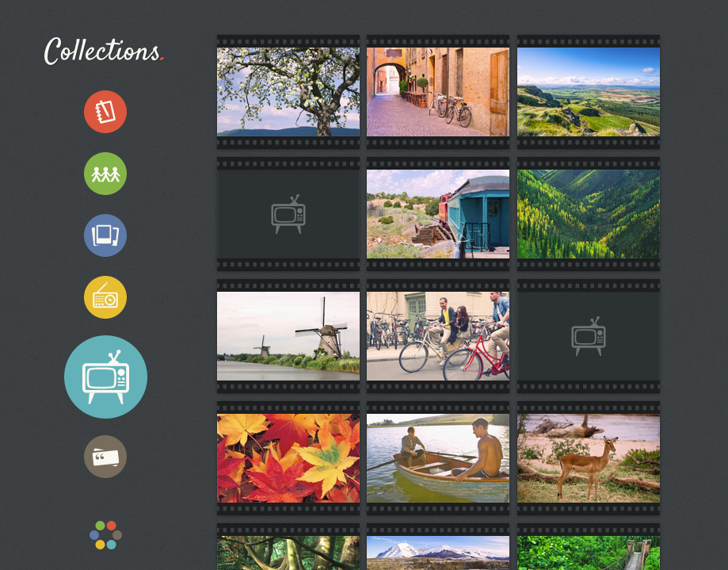Open the forested green valley thumbnail
728x570 pixels.
[x=589, y=214]
